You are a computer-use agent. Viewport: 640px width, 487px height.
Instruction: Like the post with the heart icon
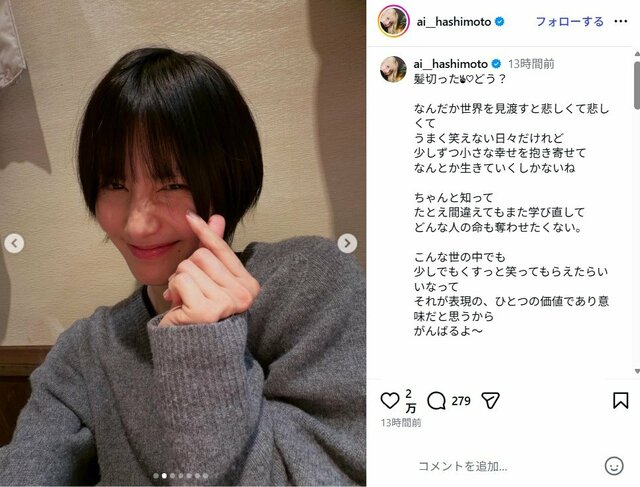[x=390, y=400]
